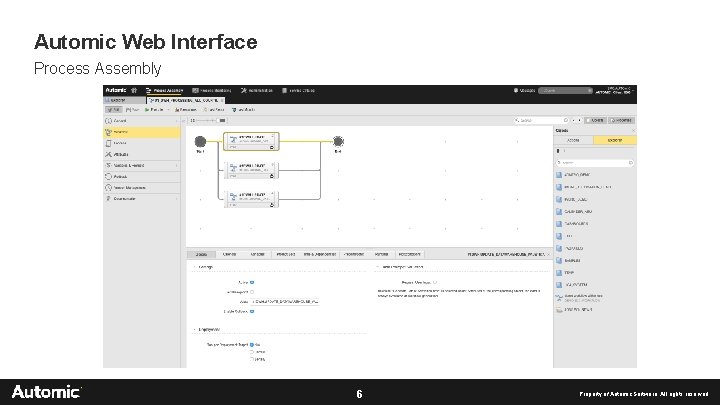
Task: Click the small icon in the highlighted task's footer
Action: click(x=271, y=147)
